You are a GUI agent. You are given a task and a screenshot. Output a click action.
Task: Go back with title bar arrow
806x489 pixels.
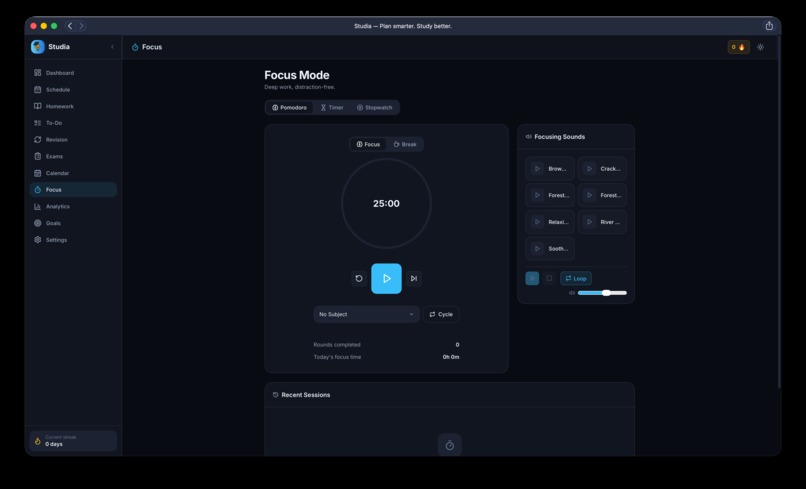(70, 26)
